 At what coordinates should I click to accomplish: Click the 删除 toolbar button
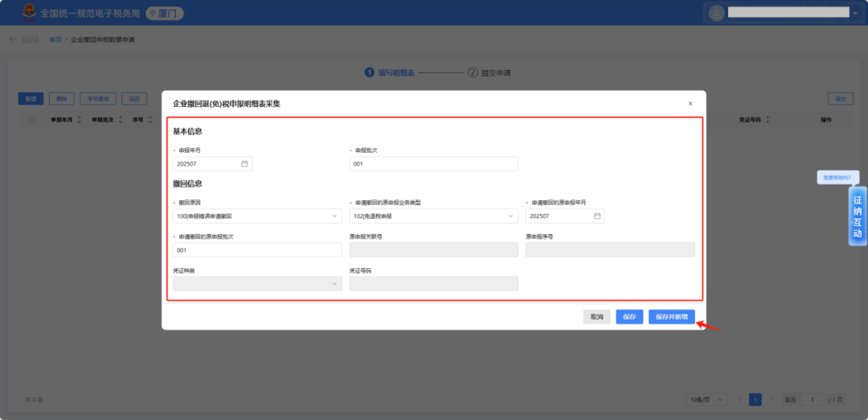(62, 99)
